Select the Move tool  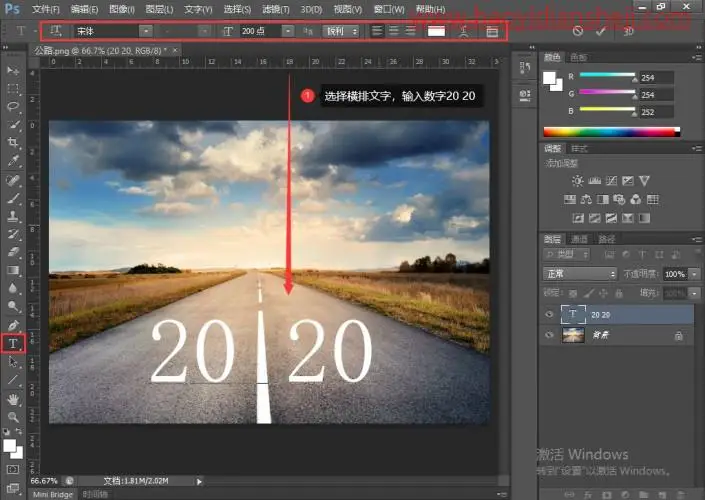13,71
